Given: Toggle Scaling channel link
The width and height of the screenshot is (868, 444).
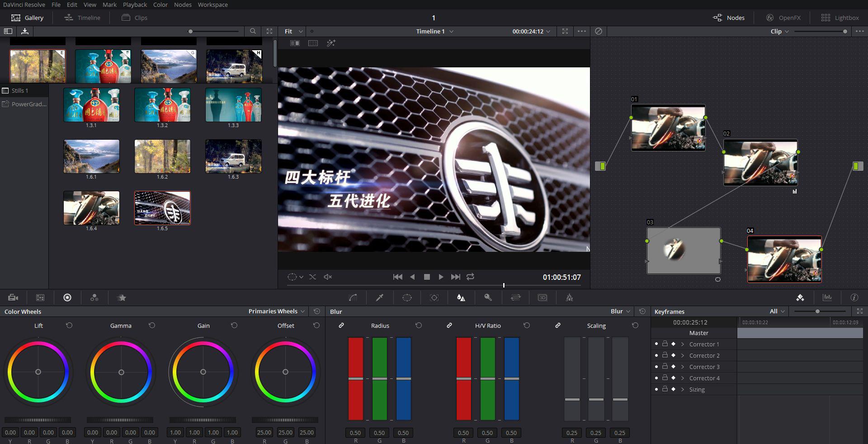Looking at the screenshot, I should tap(558, 326).
